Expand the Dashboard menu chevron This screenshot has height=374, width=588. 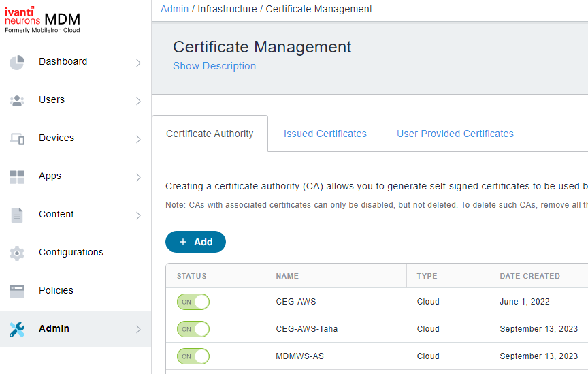pos(138,63)
